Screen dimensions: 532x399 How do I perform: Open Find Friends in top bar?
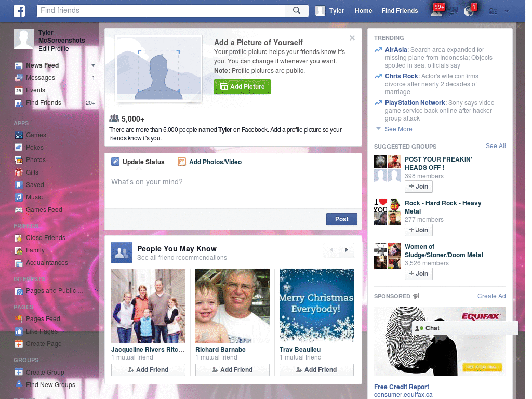click(400, 11)
